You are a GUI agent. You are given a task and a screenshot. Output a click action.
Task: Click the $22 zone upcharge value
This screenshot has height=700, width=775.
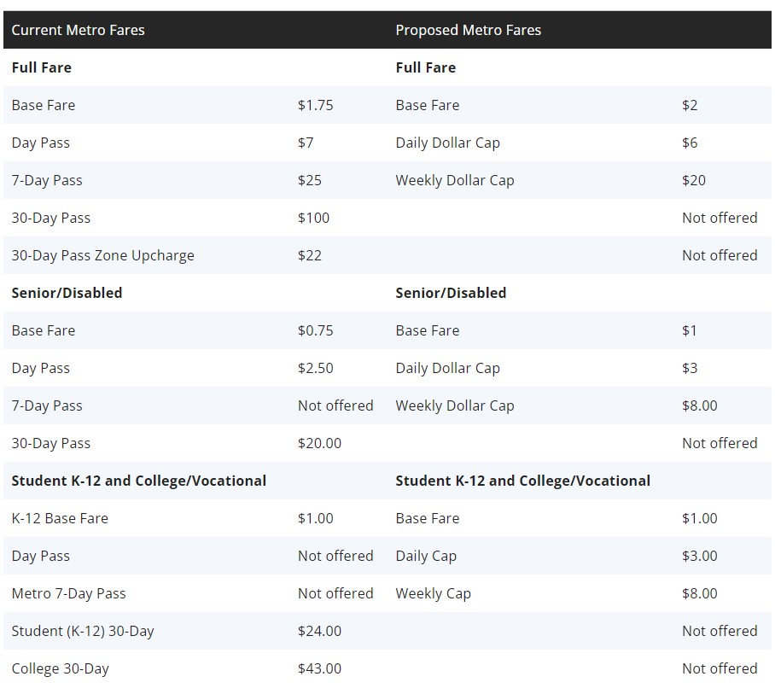click(309, 255)
